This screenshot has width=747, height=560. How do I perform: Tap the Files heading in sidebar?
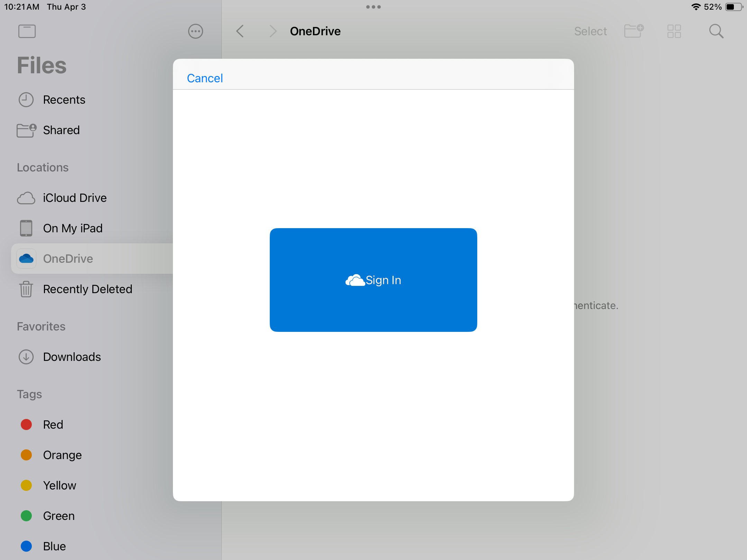(42, 65)
